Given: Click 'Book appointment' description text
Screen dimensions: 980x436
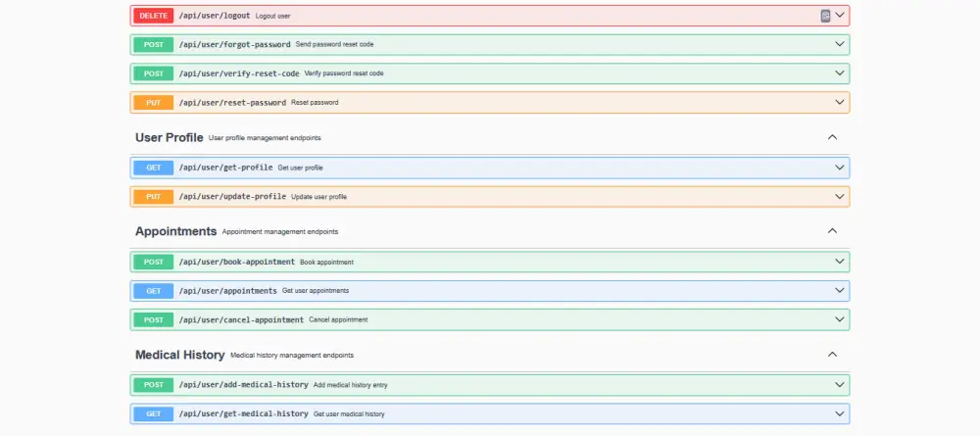Looking at the screenshot, I should coord(327,263).
